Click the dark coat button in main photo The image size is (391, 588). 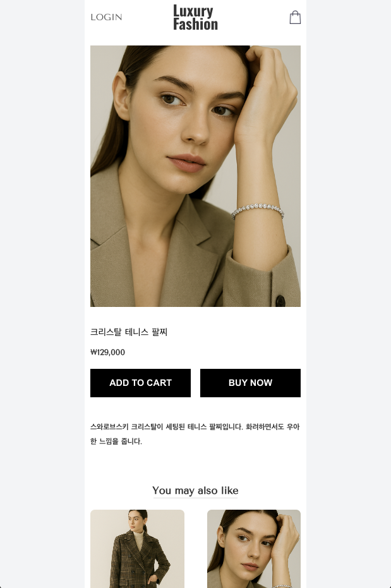tap(280, 301)
